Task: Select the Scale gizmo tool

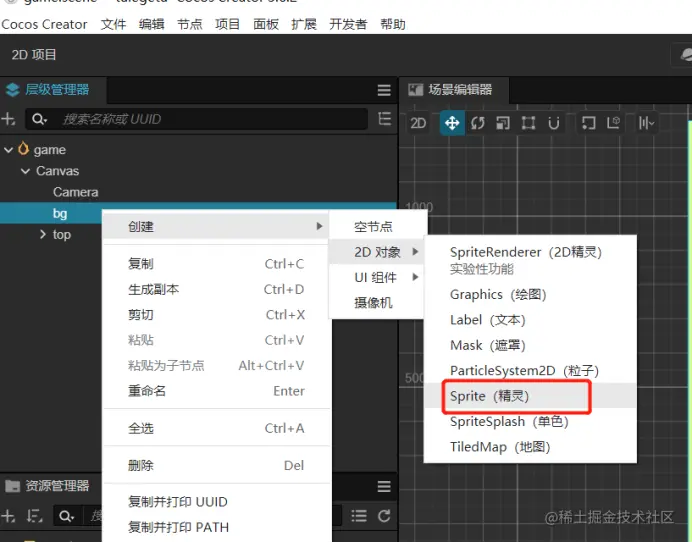Action: [503, 123]
